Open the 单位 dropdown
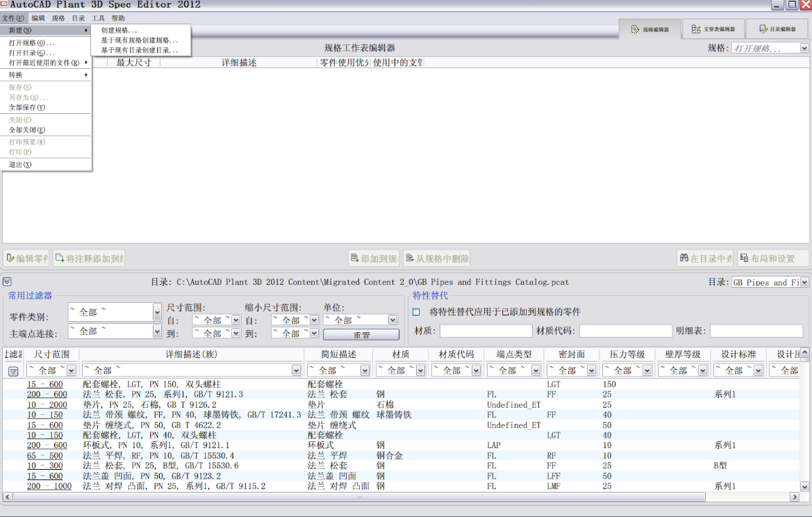 click(x=393, y=320)
